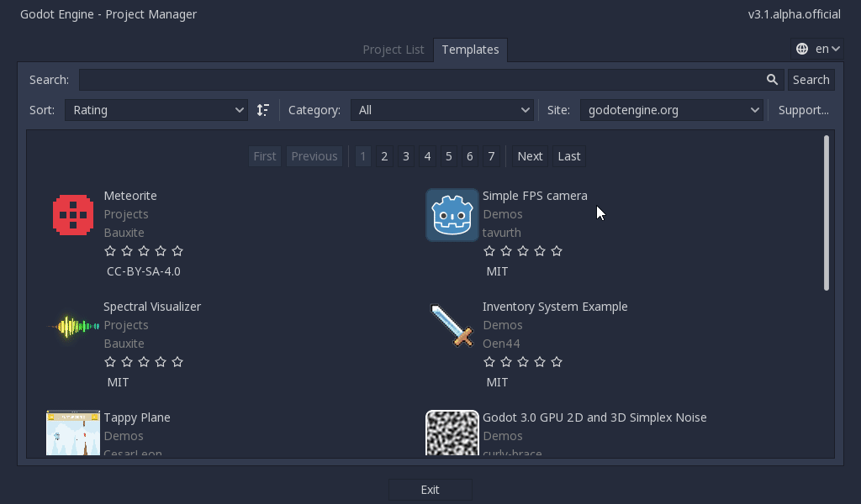
Task: Go to page 1
Action: (363, 156)
